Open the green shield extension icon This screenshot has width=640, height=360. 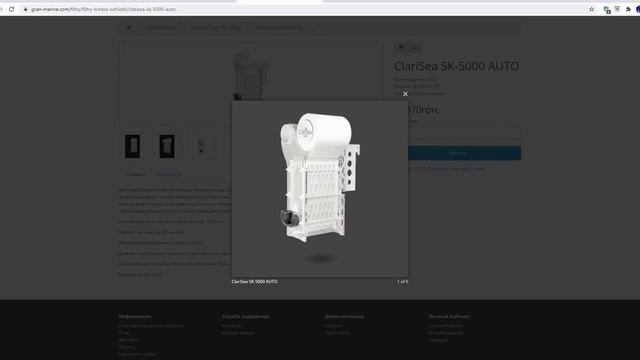pos(607,9)
